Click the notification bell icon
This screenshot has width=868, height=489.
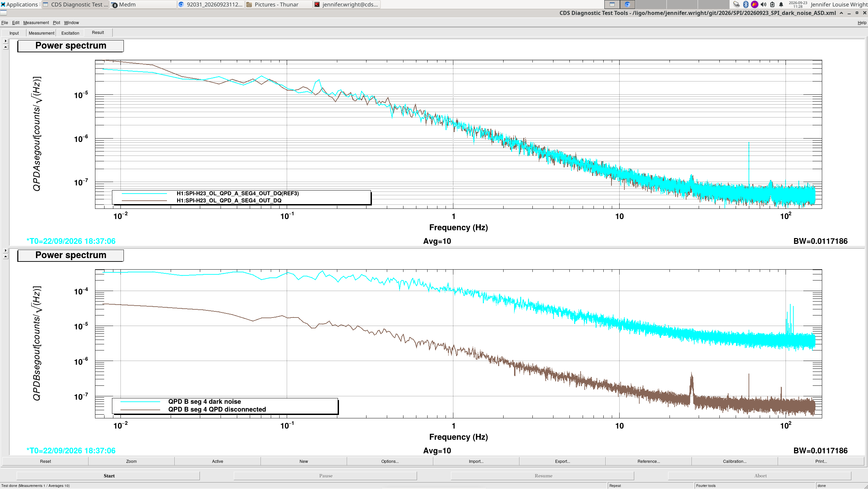tap(781, 4)
